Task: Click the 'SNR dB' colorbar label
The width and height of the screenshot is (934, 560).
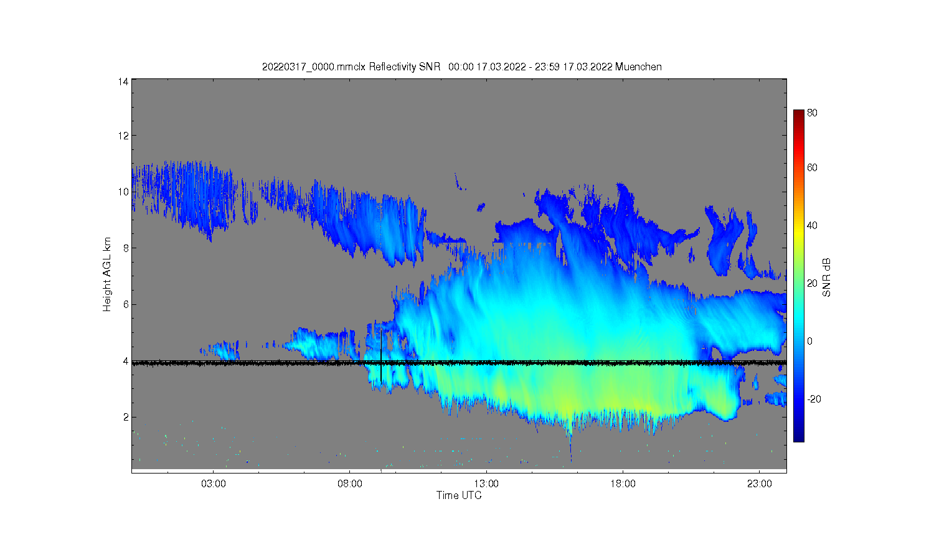Action: point(827,277)
